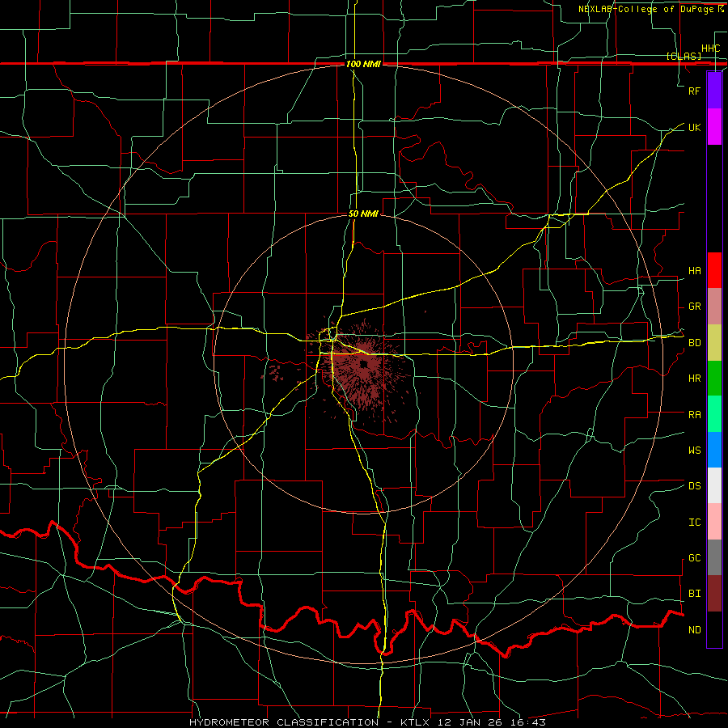Click the 16:43 time stamp
Image resolution: width=728 pixels, height=728 pixels.
(x=527, y=722)
